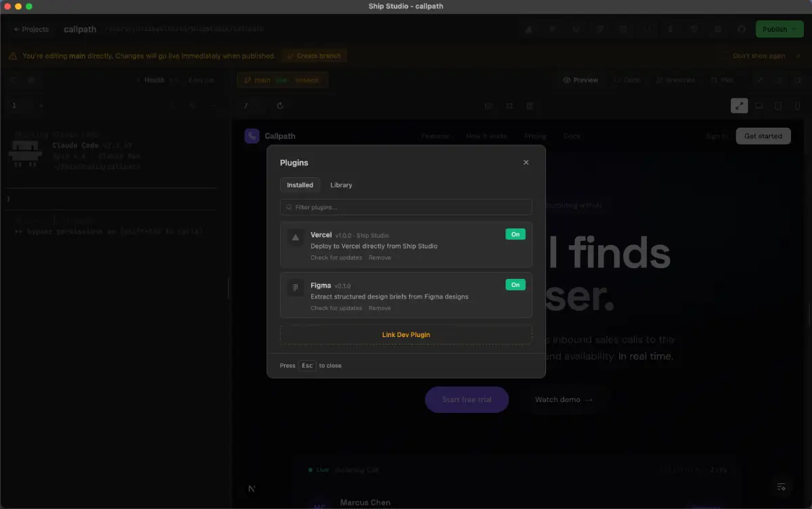This screenshot has height=509, width=812.
Task: Open the Vercel icon in the top toolbar
Action: coord(528,29)
